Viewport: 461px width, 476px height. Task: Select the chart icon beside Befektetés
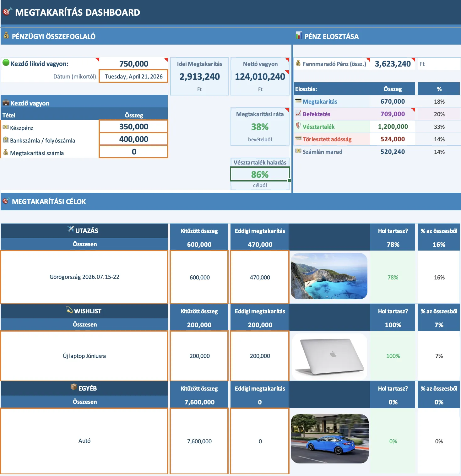(297, 114)
